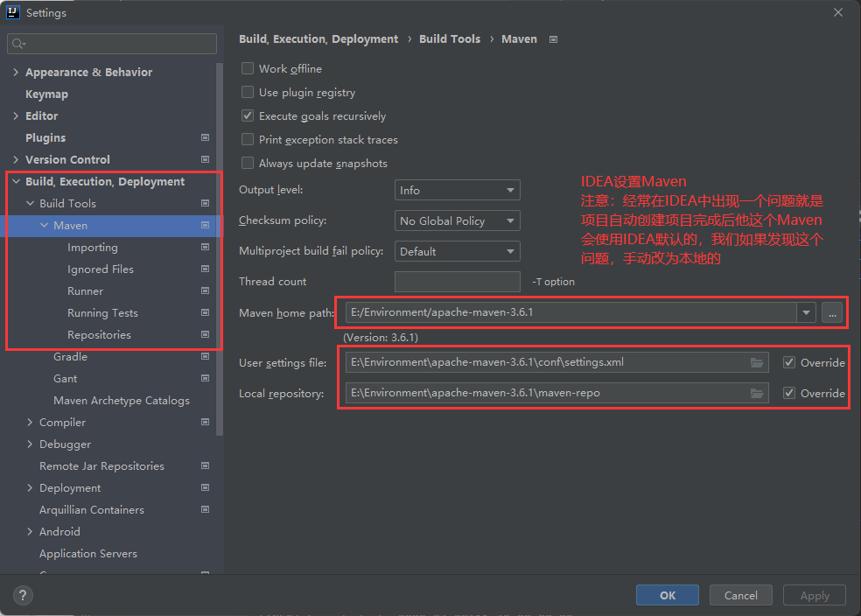The width and height of the screenshot is (861, 616).
Task: Click the project-level icon beside Arquillian Containers
Action: 206,510
